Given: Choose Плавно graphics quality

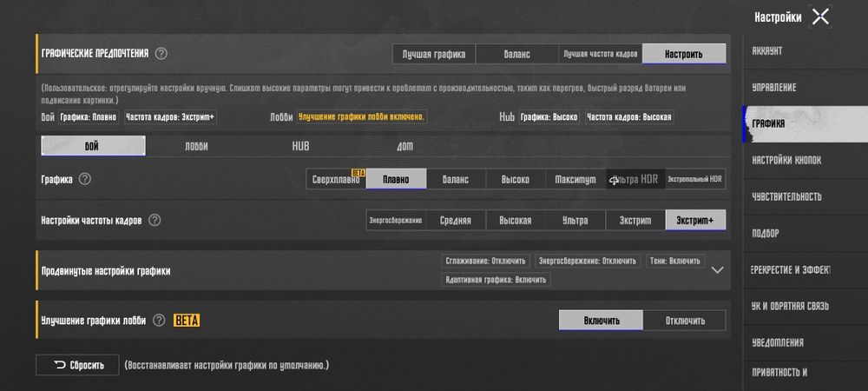Looking at the screenshot, I should (x=397, y=180).
